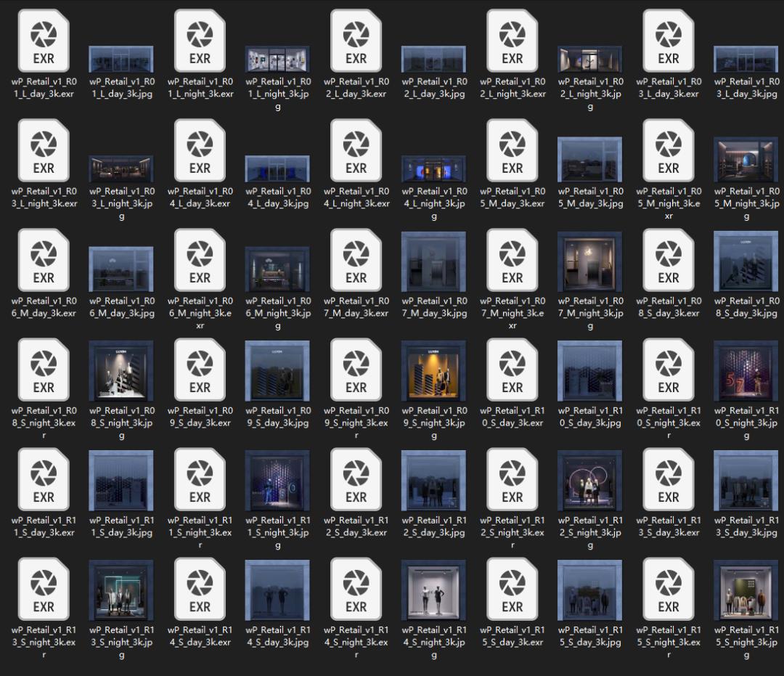Open thumbnail wP_Retail_v1_R07_M_day_3k.jpg
This screenshot has width=784, height=676.
[433, 261]
